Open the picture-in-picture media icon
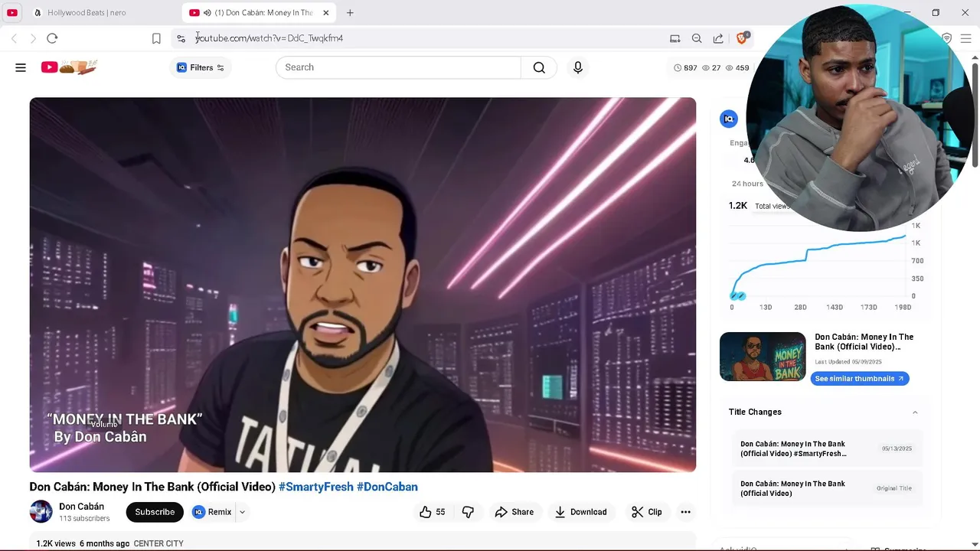This screenshot has width=980, height=551. pyautogui.click(x=675, y=38)
